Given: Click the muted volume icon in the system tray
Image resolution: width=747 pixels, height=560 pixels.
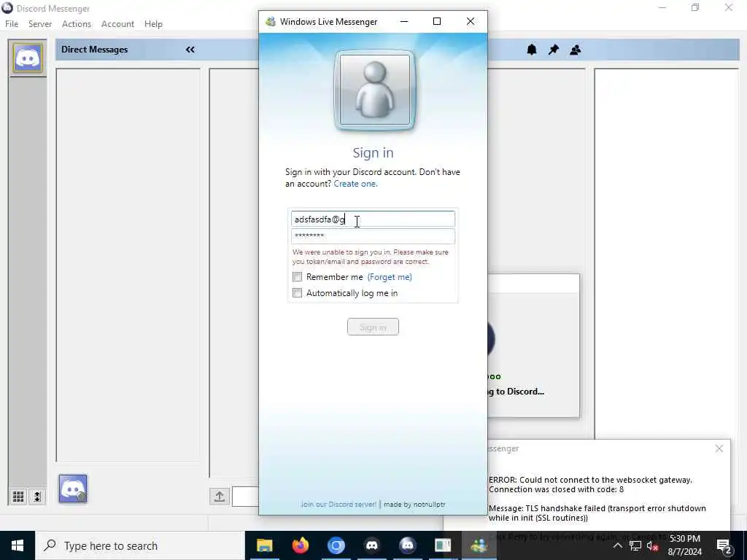Looking at the screenshot, I should point(653,545).
